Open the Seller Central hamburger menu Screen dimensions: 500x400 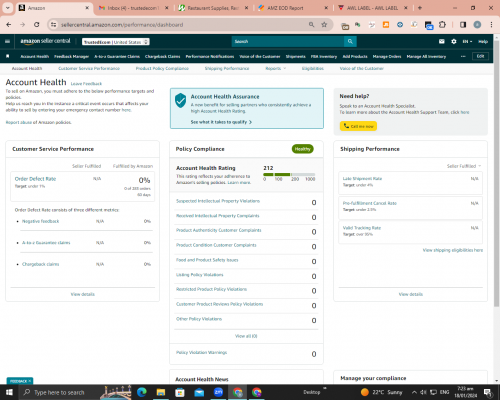[7, 41]
